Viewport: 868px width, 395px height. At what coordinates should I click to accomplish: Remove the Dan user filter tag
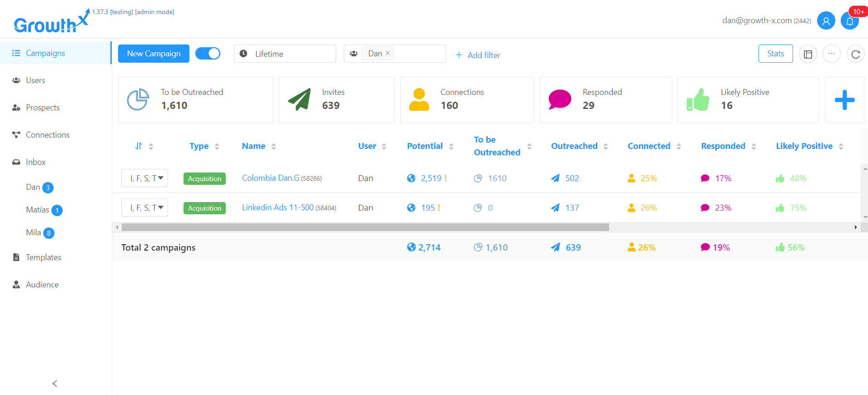pos(387,53)
